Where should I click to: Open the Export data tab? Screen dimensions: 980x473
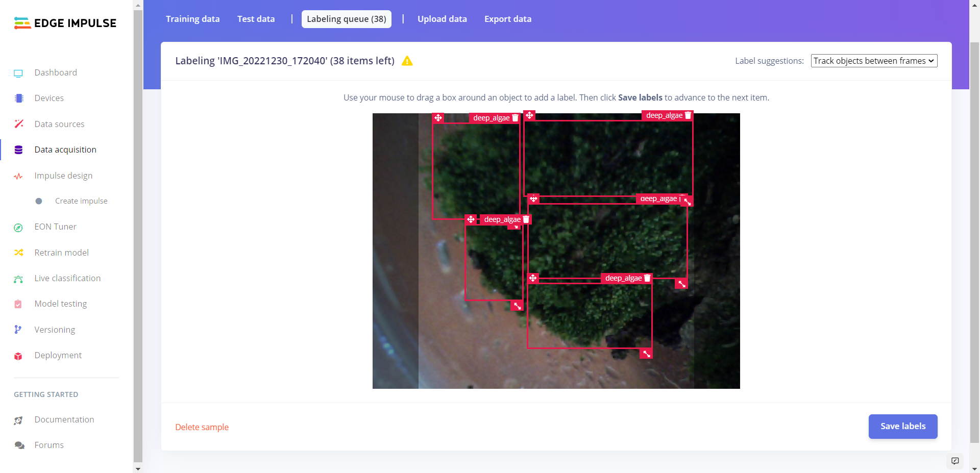(508, 19)
